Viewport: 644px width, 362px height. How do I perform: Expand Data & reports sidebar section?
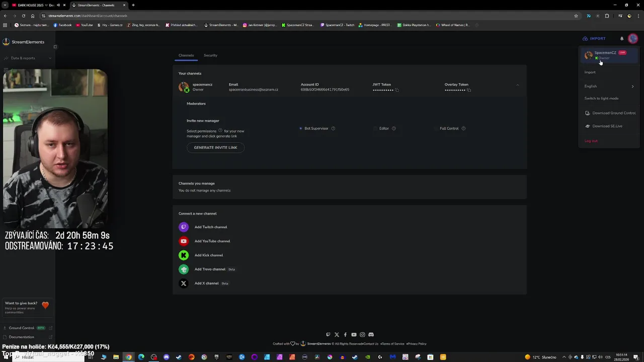pos(28,58)
